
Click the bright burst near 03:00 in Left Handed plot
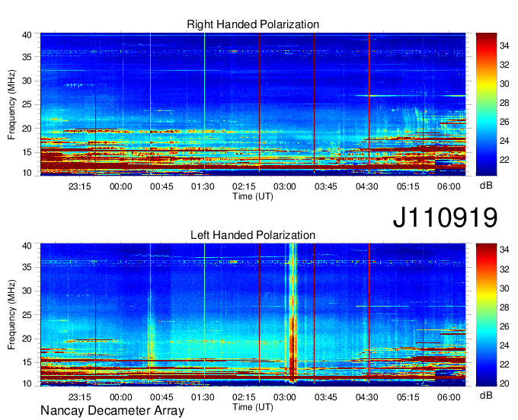pyautogui.click(x=292, y=313)
